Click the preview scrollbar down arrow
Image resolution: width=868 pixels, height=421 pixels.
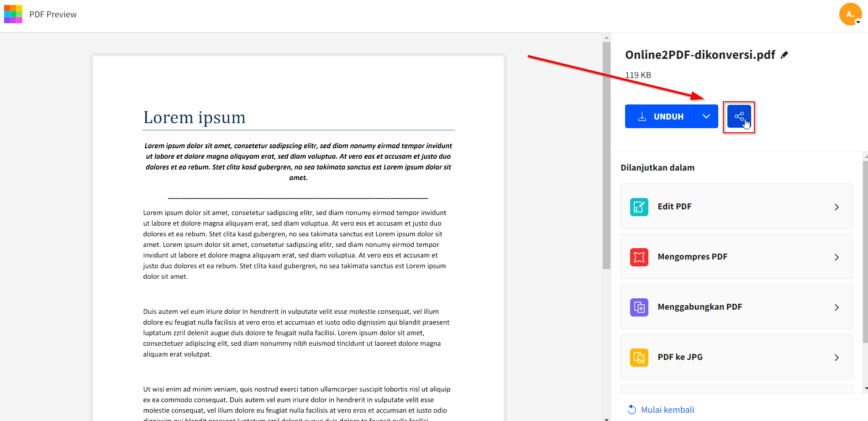(x=606, y=419)
